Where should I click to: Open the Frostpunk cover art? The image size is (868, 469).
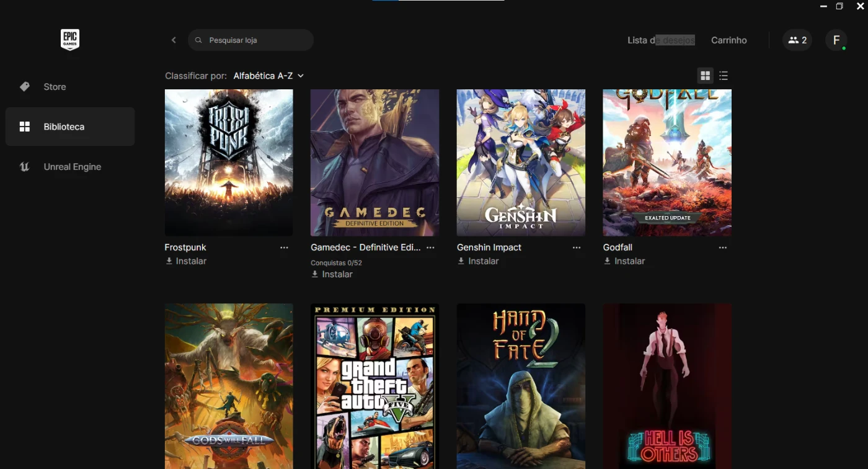229,163
